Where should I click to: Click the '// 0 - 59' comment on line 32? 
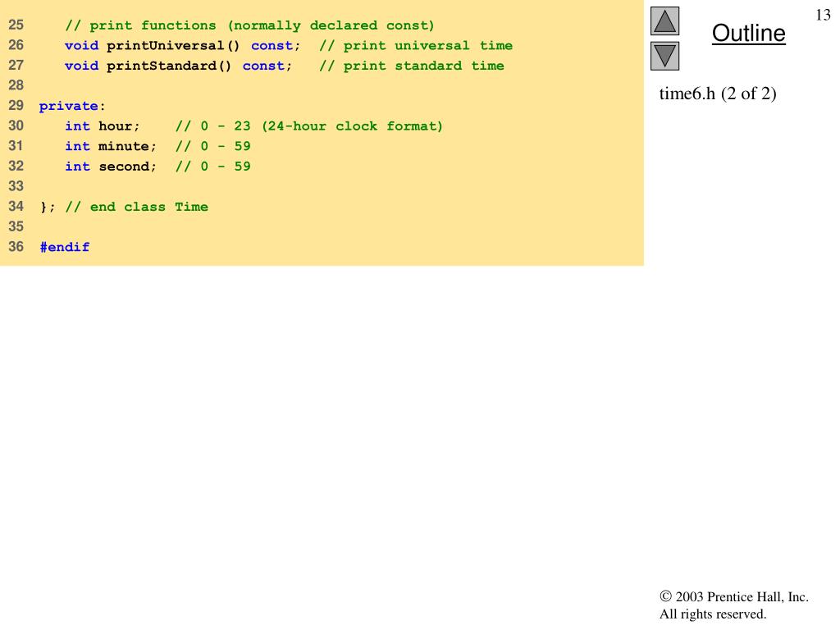point(213,167)
